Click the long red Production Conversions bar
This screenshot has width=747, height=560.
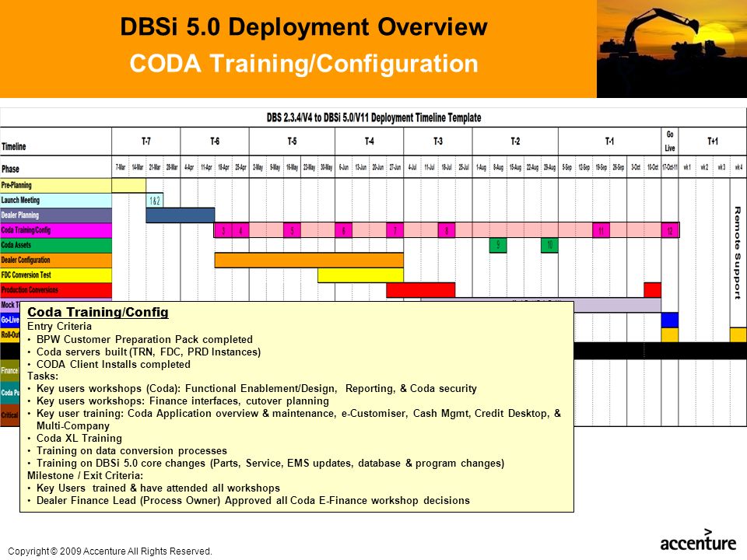(x=421, y=290)
